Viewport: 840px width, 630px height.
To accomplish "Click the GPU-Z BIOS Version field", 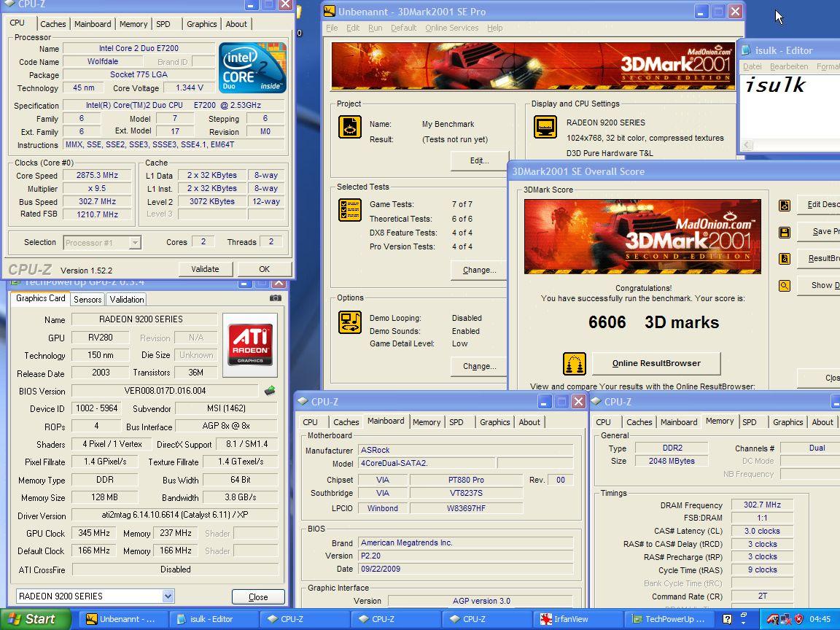I will (165, 391).
